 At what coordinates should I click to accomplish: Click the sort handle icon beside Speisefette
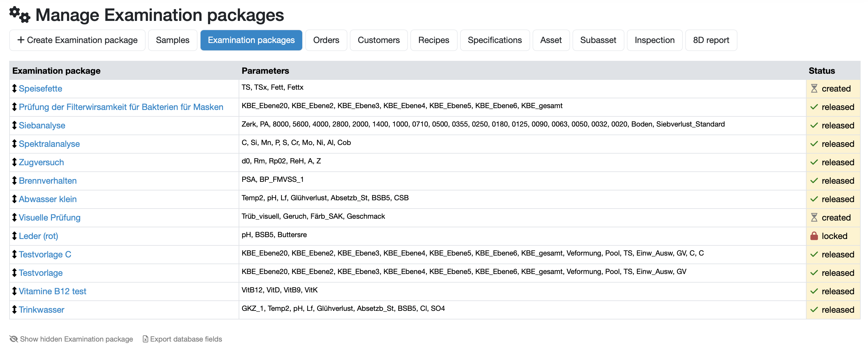[x=14, y=88]
